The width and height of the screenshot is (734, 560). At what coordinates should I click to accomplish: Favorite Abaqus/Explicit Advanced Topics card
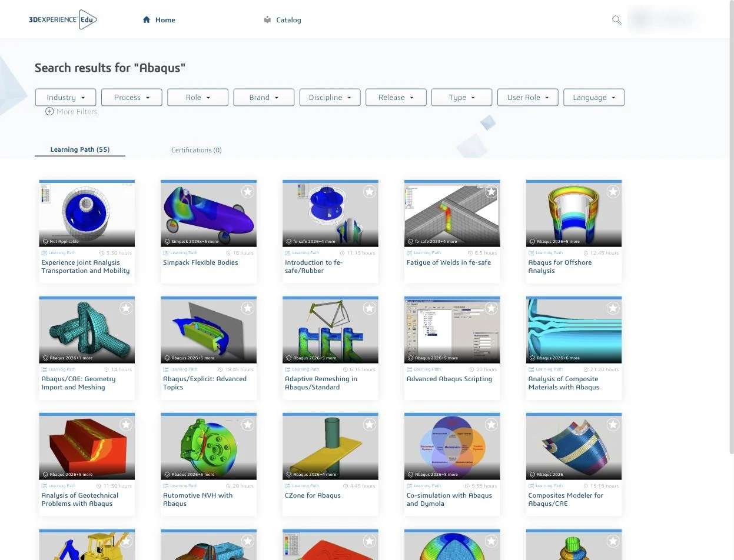(248, 308)
